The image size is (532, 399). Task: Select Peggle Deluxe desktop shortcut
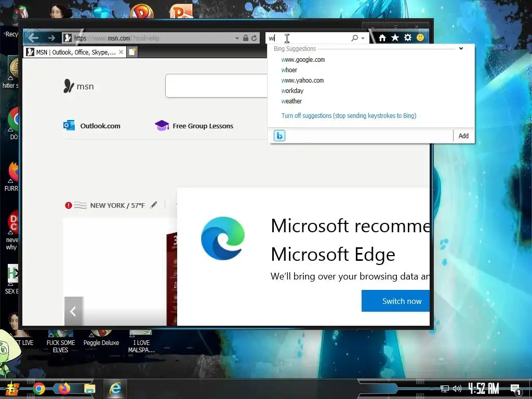tap(101, 339)
